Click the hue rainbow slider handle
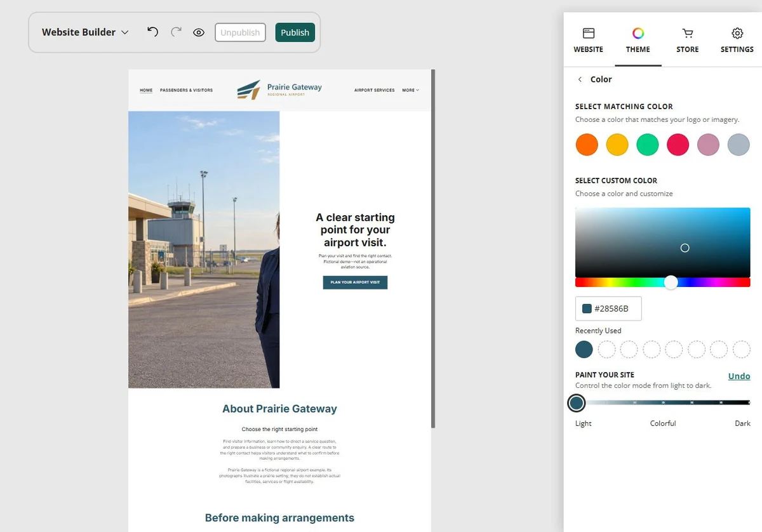762x532 pixels. (671, 283)
